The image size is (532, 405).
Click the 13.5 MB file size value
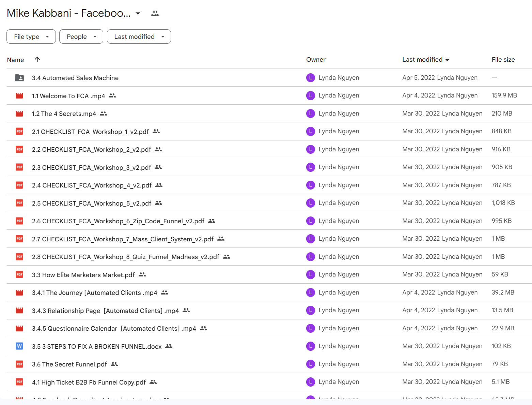pos(502,310)
